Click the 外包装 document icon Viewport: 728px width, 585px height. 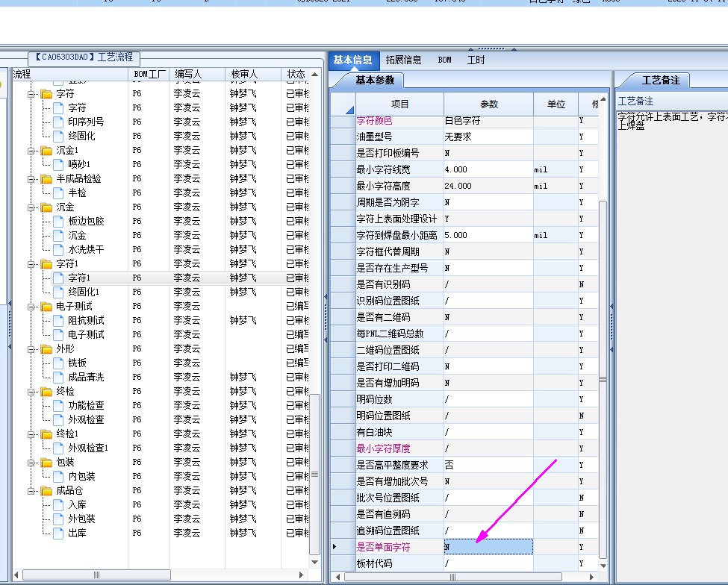tap(58, 519)
